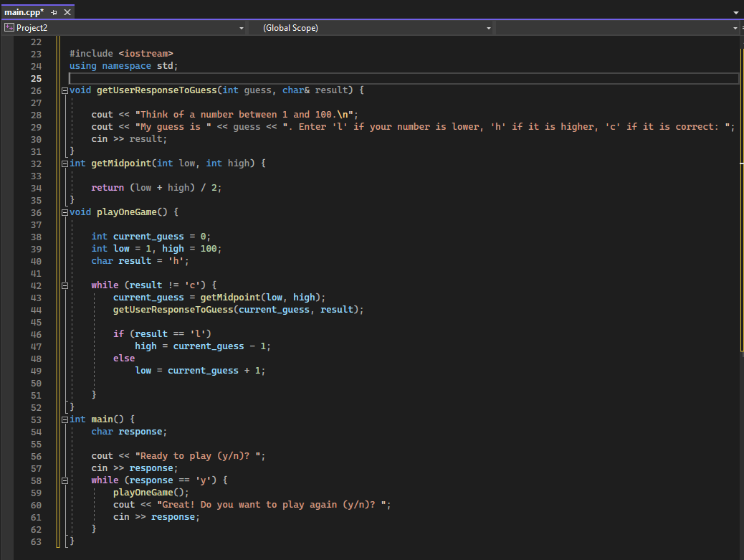Click the 'char response;' declaration

[x=129, y=432]
